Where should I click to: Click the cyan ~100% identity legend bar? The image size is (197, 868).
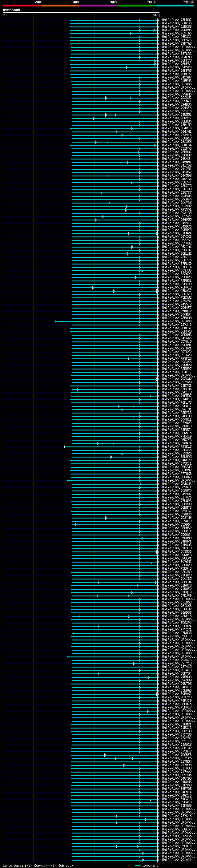(x=175, y=6)
